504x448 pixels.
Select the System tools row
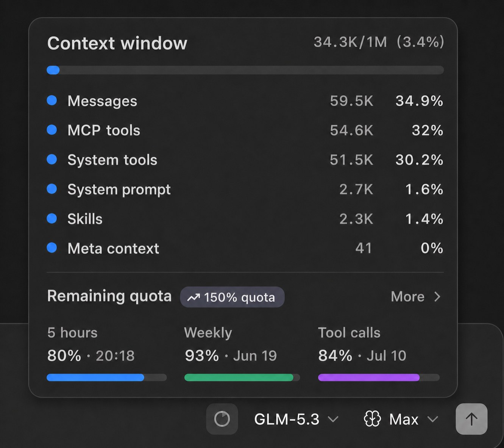(x=245, y=160)
